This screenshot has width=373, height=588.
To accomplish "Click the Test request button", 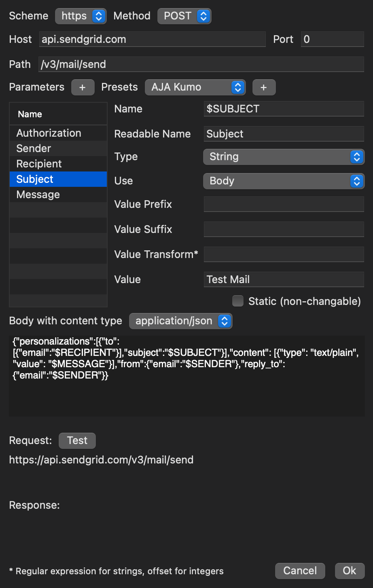I will 77,441.
